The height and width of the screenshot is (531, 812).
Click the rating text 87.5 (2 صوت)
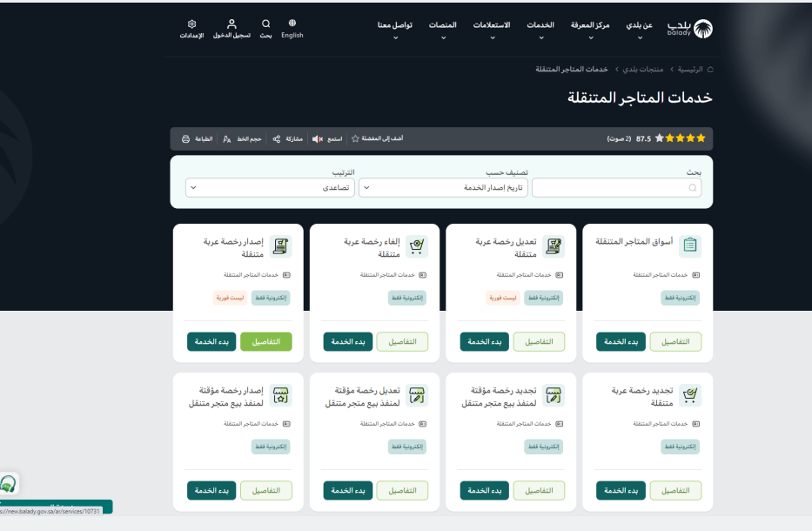[628, 138]
